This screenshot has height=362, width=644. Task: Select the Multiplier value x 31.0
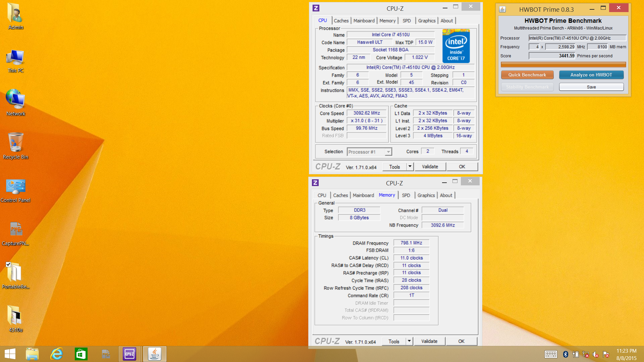point(367,121)
